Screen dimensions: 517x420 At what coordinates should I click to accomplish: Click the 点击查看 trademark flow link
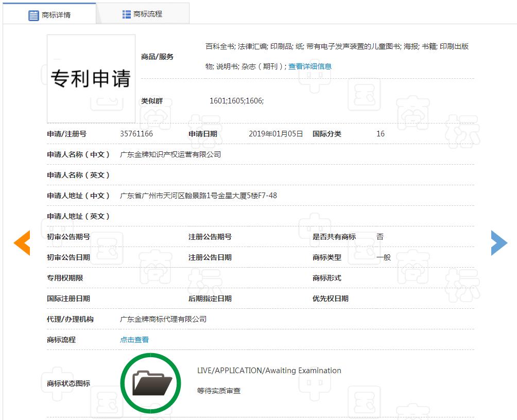point(134,340)
